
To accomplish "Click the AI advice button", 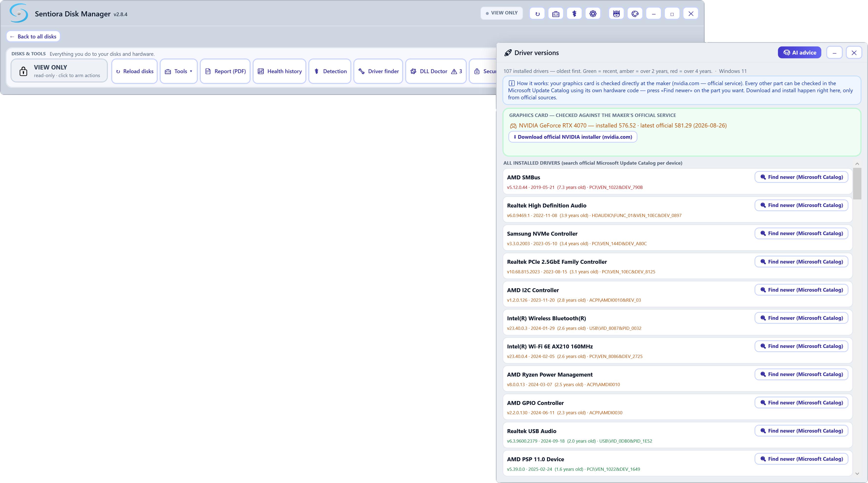I will (x=800, y=53).
